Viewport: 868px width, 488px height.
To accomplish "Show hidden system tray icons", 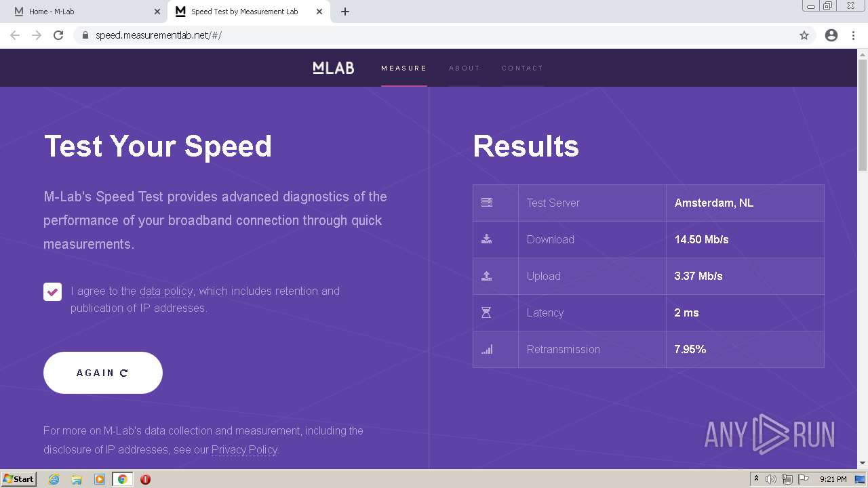I will pos(756,479).
